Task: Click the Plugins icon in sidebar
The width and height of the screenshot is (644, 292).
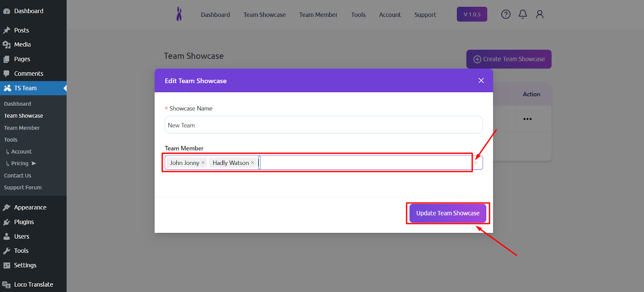Action: tap(7, 222)
